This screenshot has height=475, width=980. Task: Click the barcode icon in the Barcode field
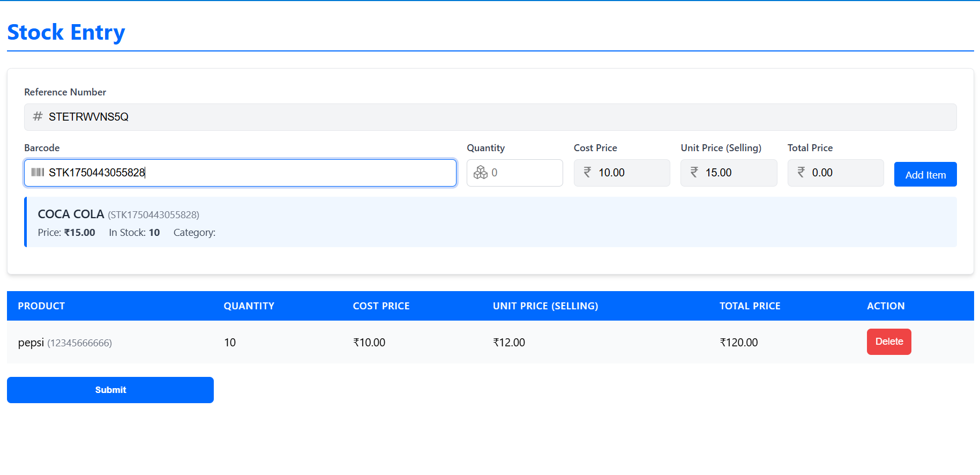(38, 172)
